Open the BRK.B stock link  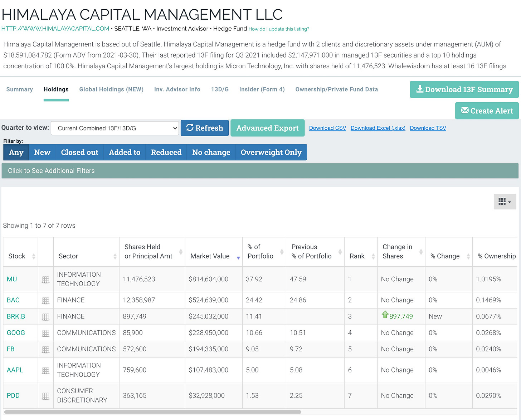click(16, 316)
